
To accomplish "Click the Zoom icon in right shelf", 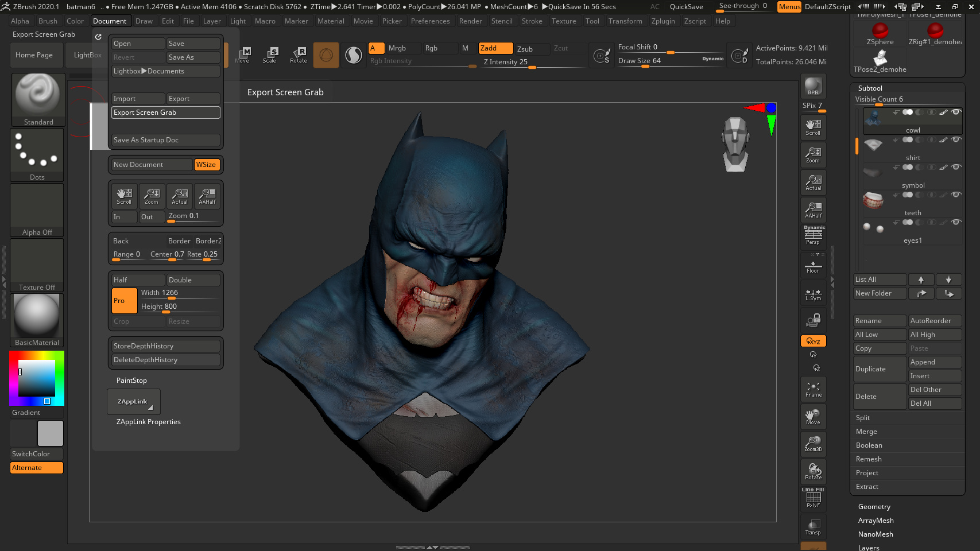I will pos(813,155).
